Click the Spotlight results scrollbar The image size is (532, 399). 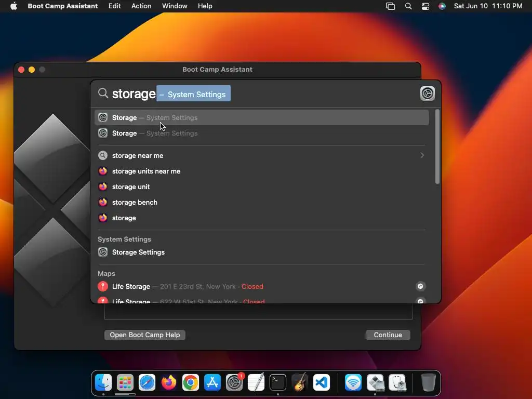click(x=437, y=147)
